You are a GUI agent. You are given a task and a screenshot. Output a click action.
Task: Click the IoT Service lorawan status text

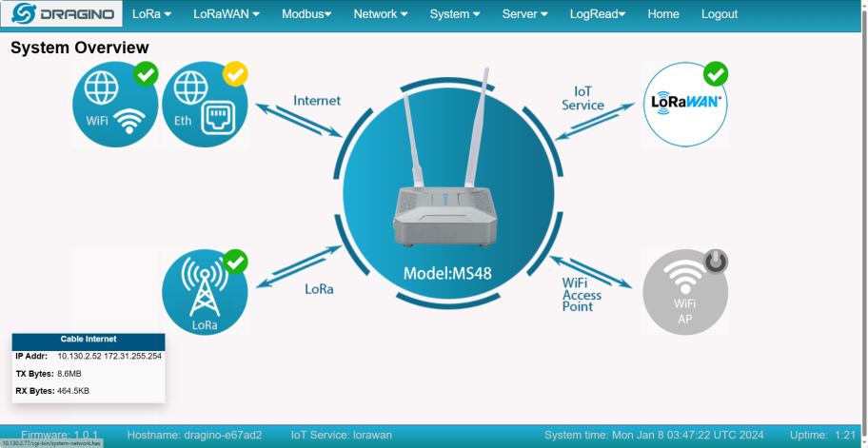click(342, 435)
